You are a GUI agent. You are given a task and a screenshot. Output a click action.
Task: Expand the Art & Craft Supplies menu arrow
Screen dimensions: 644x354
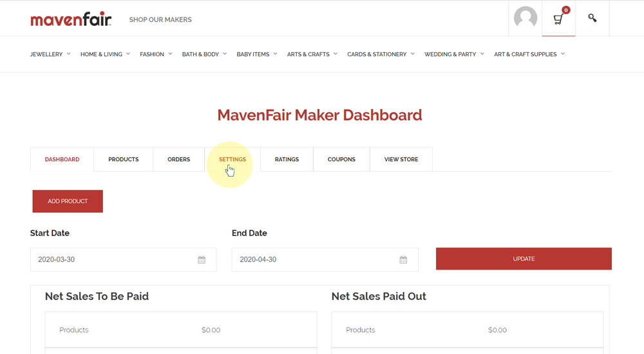click(x=563, y=54)
